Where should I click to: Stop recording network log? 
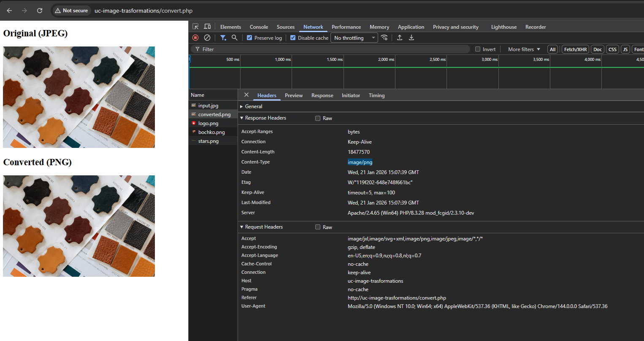195,38
